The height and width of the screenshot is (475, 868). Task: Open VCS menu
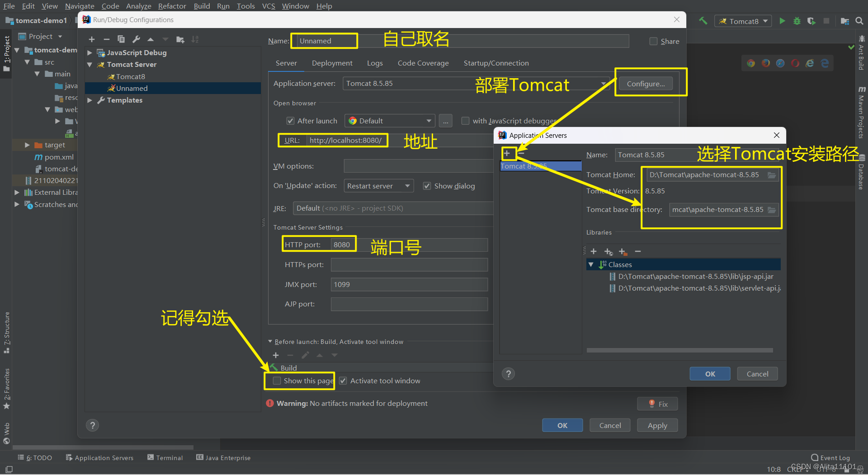[x=269, y=6]
